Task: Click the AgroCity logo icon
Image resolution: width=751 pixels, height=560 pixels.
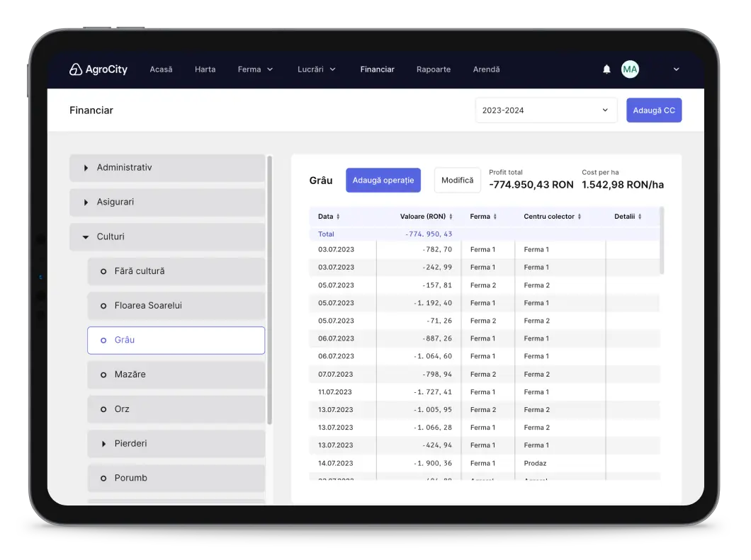Action: [x=76, y=69]
